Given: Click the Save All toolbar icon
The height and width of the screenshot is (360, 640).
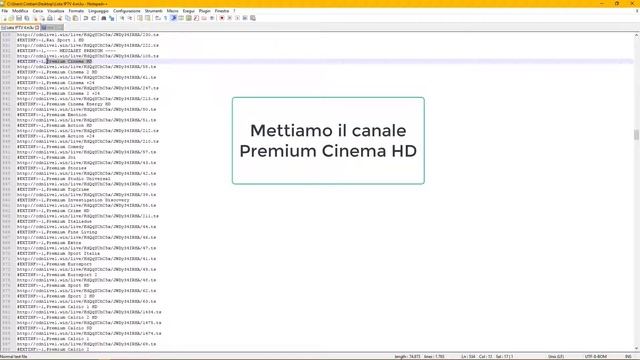Looking at the screenshot, I should click(27, 18).
